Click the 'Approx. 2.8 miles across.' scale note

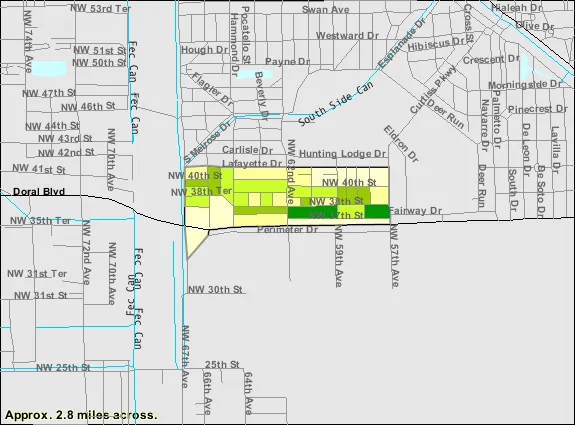click(81, 415)
